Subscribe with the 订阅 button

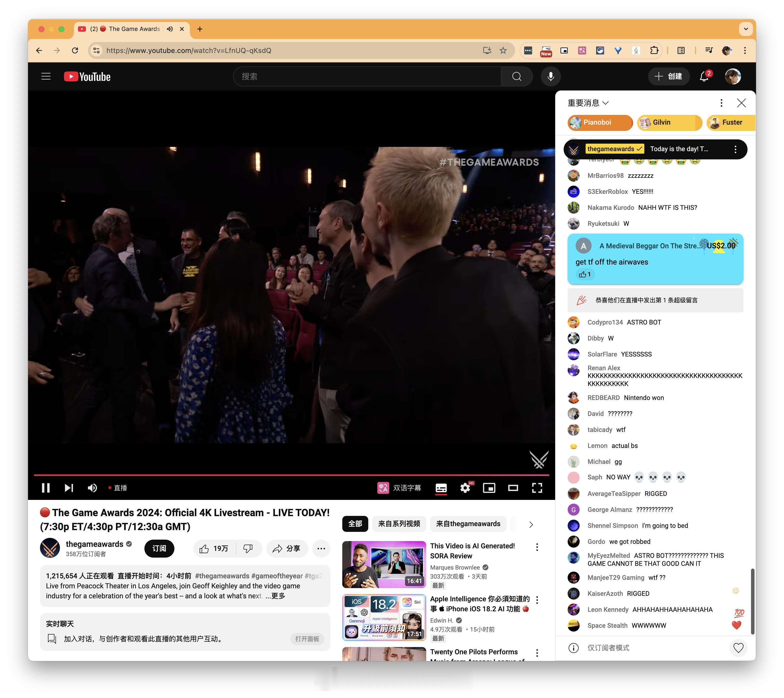[x=159, y=548]
